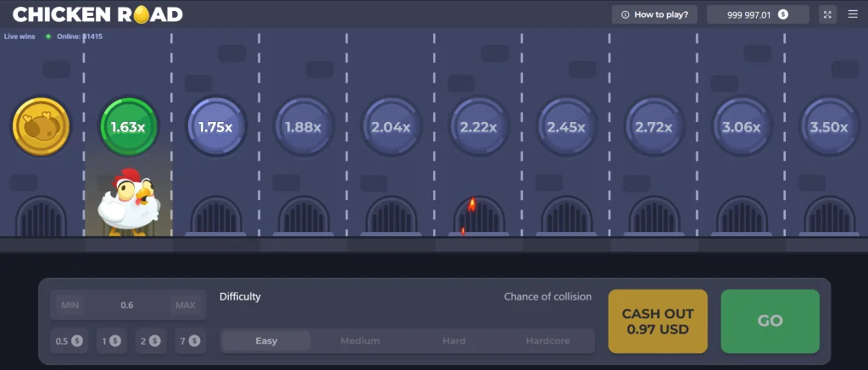Click the 1.88x multiplier coin
Viewport: 868px width, 370px height.
coord(303,127)
